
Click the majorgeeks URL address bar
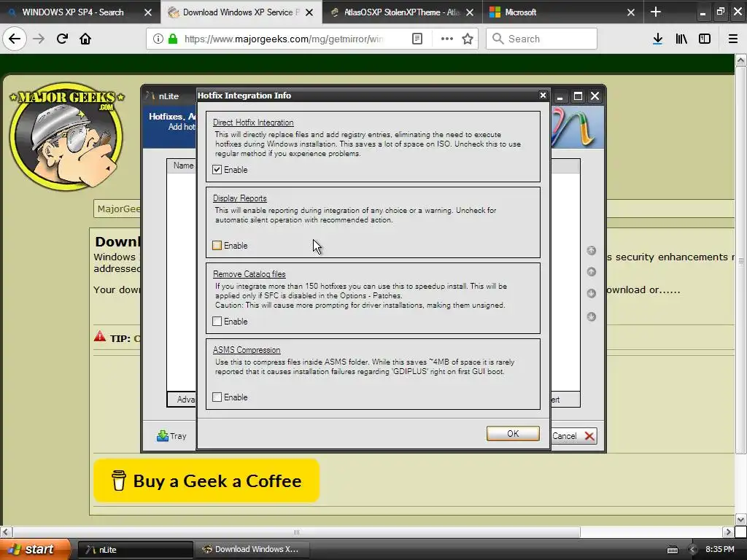(x=284, y=39)
